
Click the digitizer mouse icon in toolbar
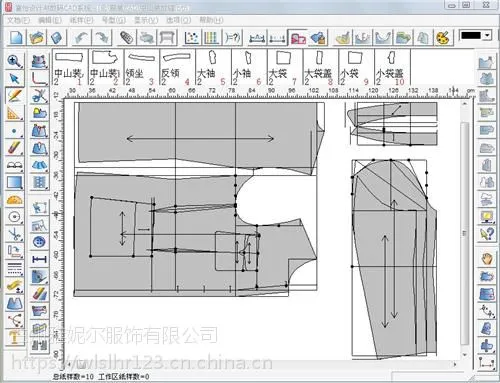[x=126, y=37]
